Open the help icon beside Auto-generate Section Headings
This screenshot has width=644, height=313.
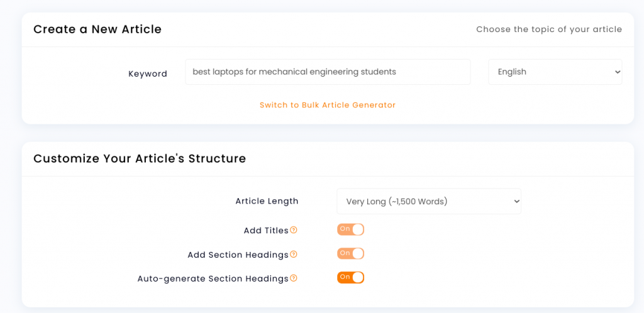293,278
